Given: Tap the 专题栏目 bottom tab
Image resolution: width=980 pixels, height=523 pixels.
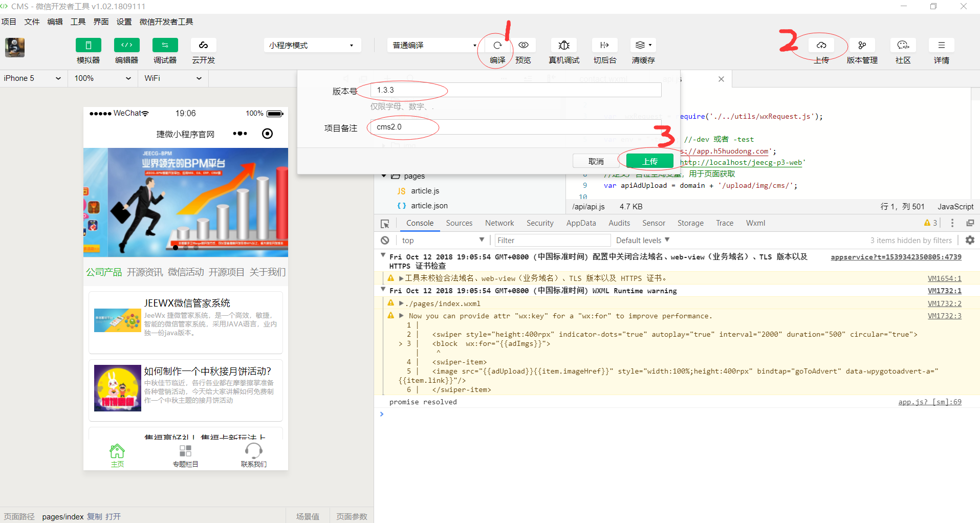Looking at the screenshot, I should [185, 455].
